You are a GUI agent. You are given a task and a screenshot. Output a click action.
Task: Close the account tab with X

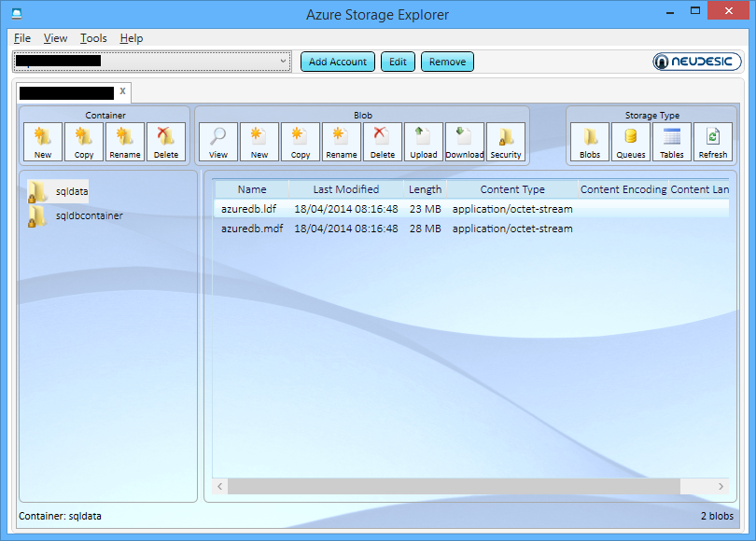pos(122,90)
